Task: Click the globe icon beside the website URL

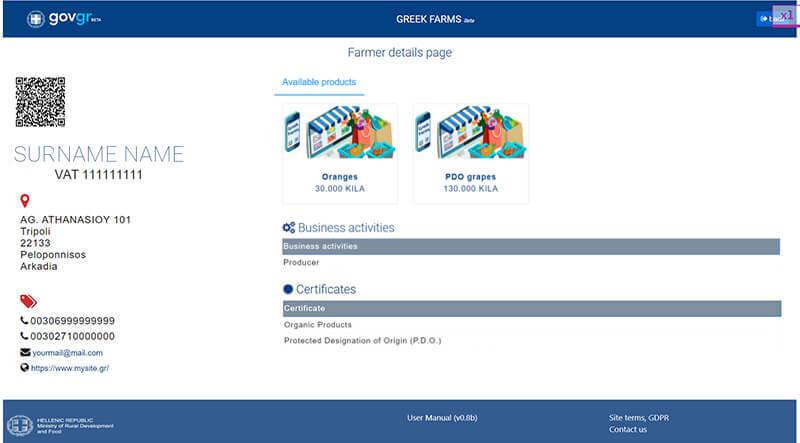Action: point(25,368)
